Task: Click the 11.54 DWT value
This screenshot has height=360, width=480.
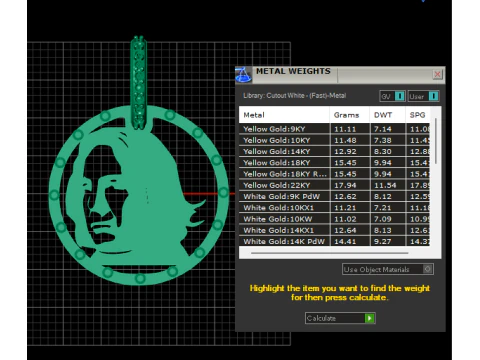Action: pos(385,185)
